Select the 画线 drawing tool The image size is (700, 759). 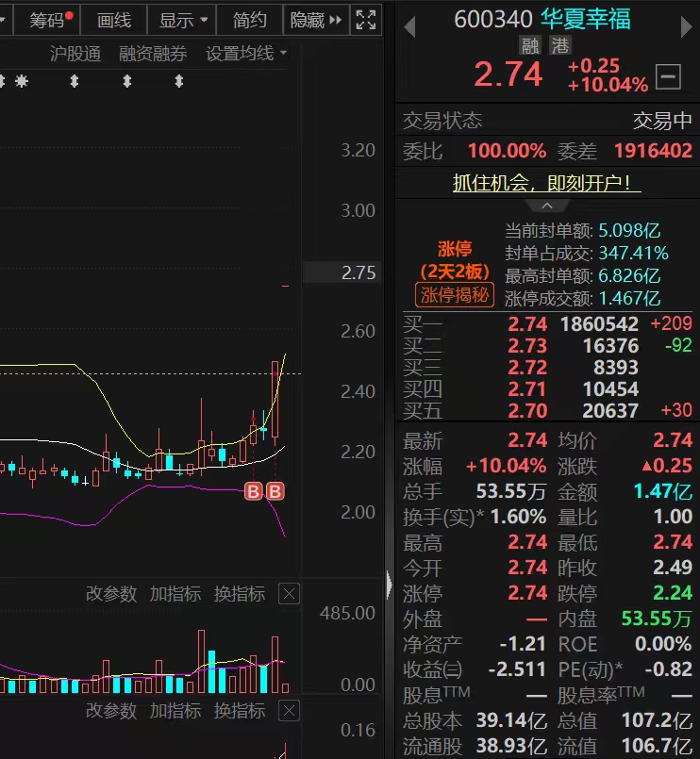(x=114, y=20)
